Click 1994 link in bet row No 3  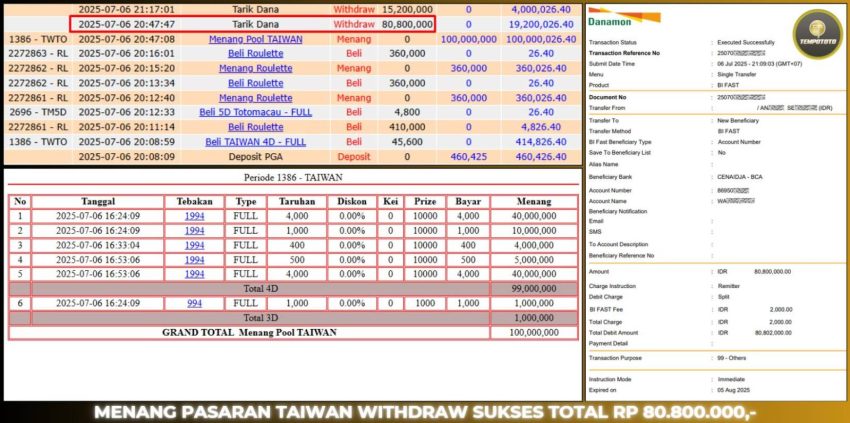point(194,245)
